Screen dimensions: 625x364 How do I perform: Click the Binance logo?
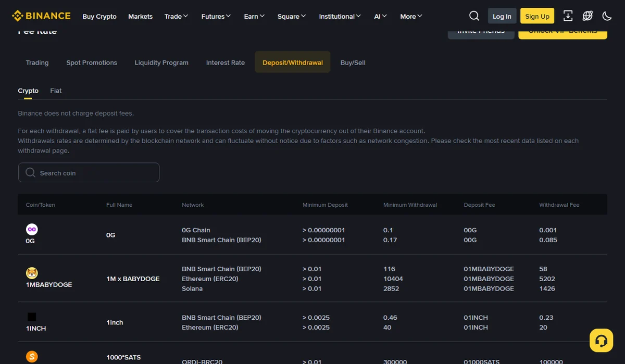click(x=41, y=16)
